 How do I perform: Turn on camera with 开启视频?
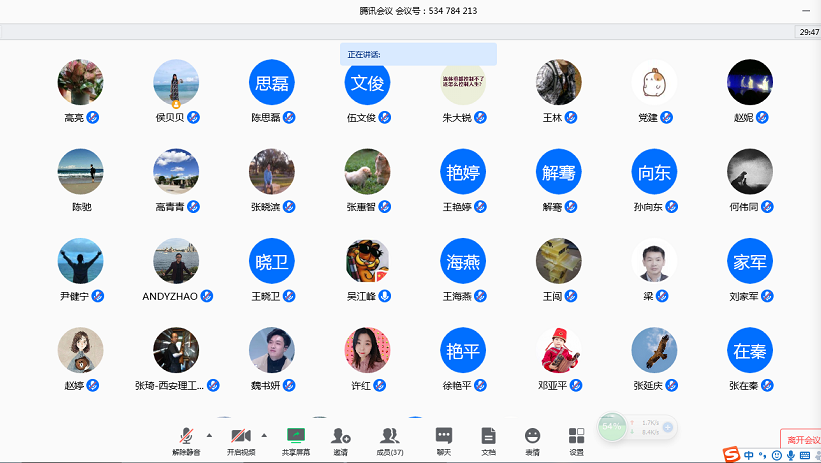click(x=240, y=436)
